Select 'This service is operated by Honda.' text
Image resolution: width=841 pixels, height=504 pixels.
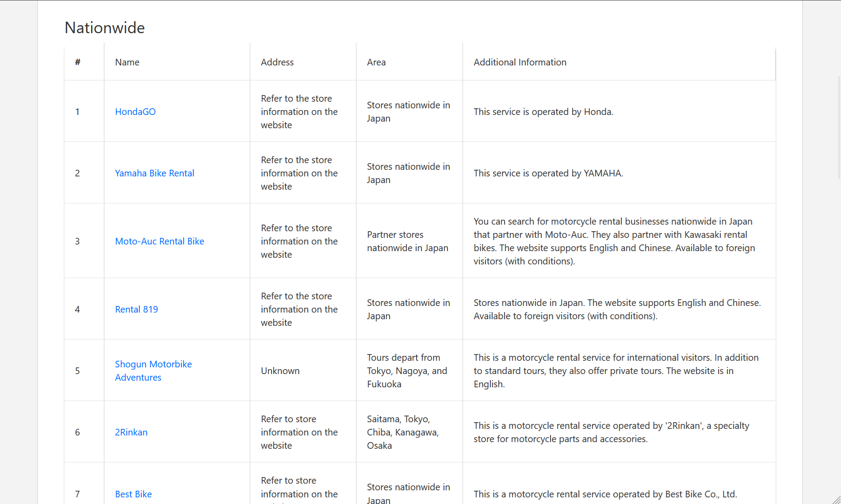point(543,111)
